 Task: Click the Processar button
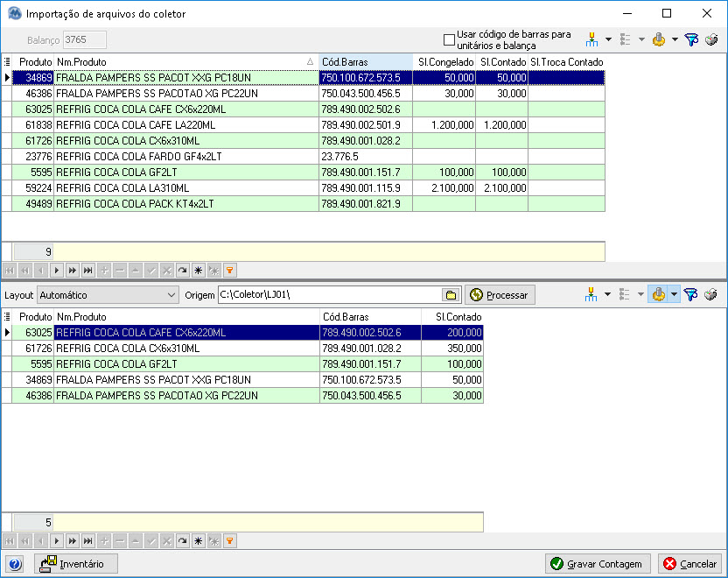coord(500,295)
